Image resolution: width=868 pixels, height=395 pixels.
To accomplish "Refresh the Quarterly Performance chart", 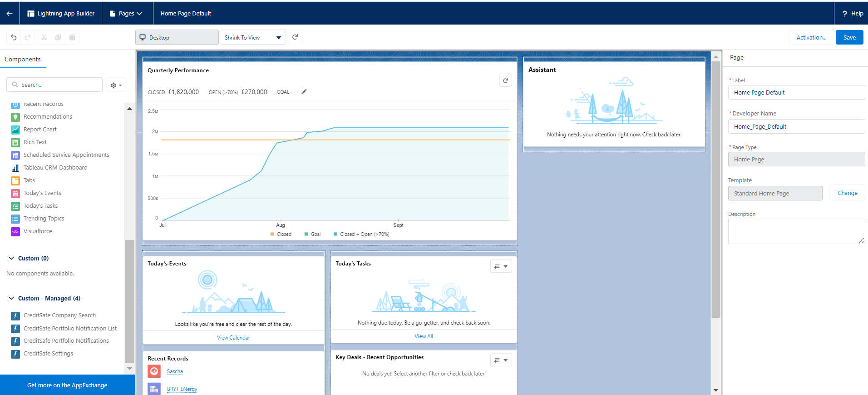I will tap(505, 80).
